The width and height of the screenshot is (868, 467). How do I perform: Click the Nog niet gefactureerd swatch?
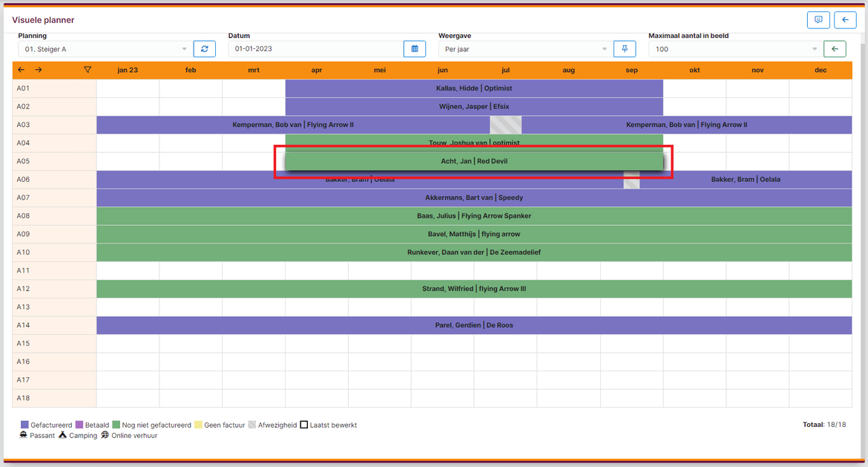point(116,425)
